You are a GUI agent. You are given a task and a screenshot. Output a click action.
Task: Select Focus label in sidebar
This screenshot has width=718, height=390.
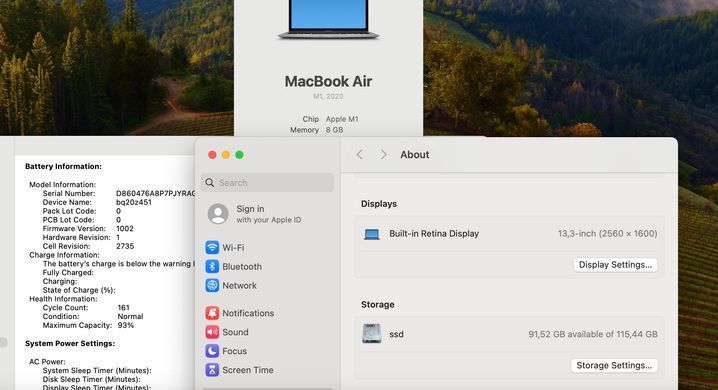tap(234, 351)
